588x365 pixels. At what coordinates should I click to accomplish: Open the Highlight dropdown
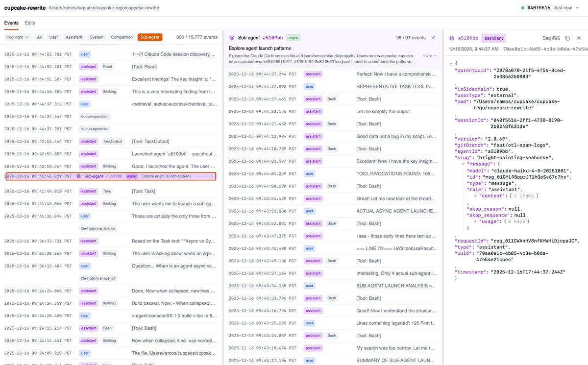(18, 37)
